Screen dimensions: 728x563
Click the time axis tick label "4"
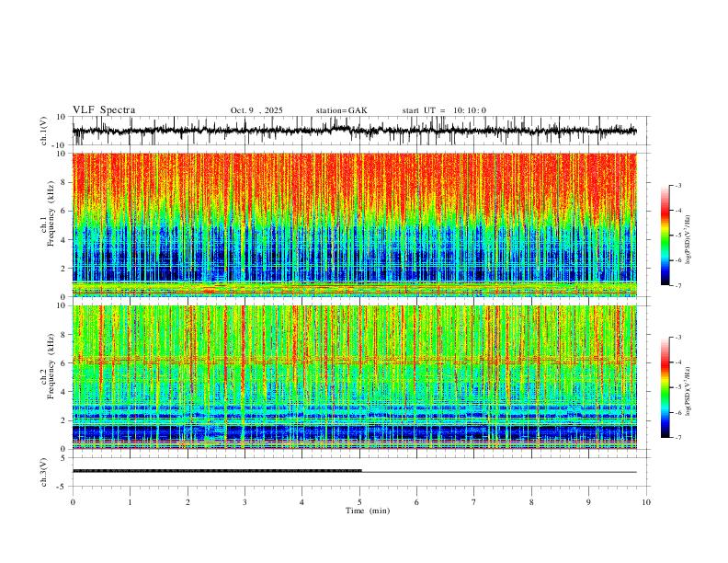pyautogui.click(x=301, y=502)
